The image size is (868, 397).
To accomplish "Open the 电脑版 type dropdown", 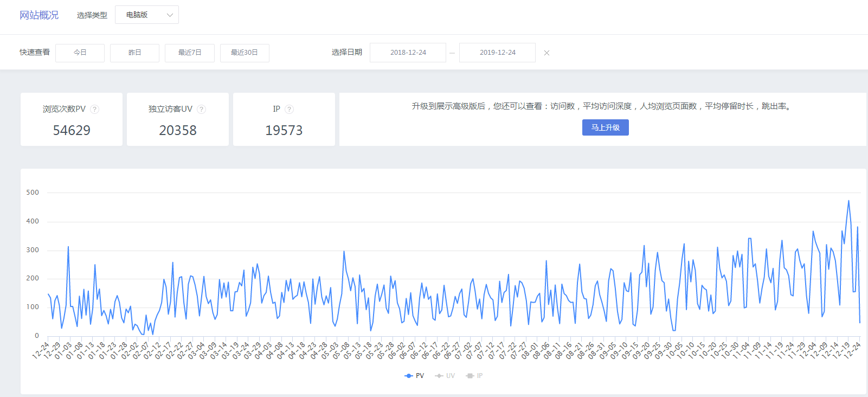I will 147,15.
